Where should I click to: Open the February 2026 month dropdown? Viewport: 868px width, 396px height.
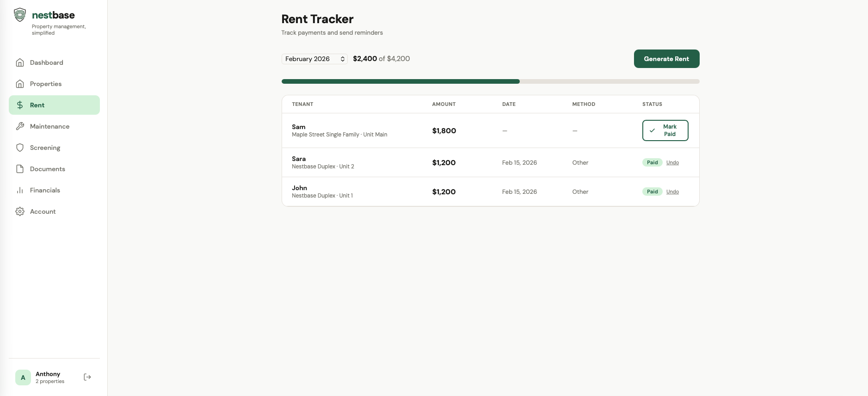[x=314, y=59]
